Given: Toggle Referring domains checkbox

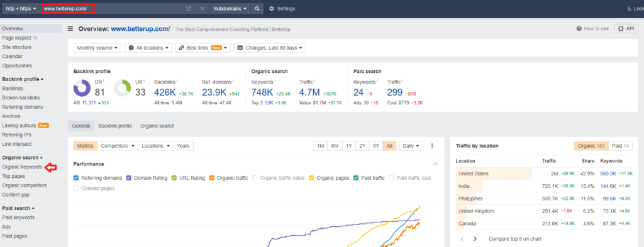Looking at the screenshot, I should point(76,178).
